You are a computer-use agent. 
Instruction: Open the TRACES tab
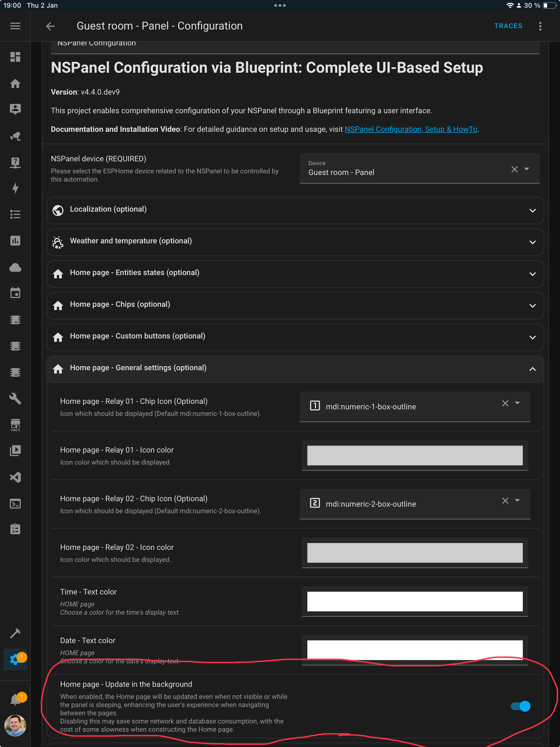(x=508, y=26)
